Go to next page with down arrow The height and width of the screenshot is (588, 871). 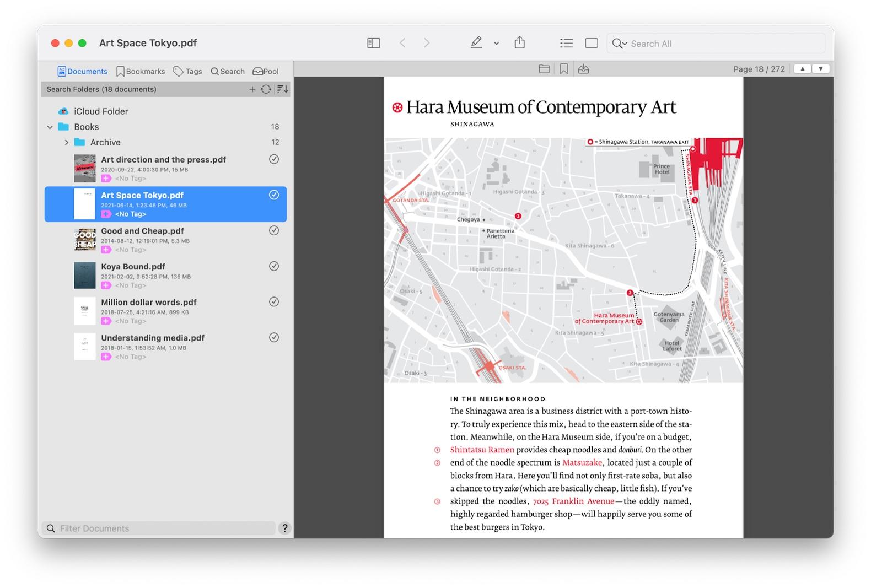pos(820,69)
